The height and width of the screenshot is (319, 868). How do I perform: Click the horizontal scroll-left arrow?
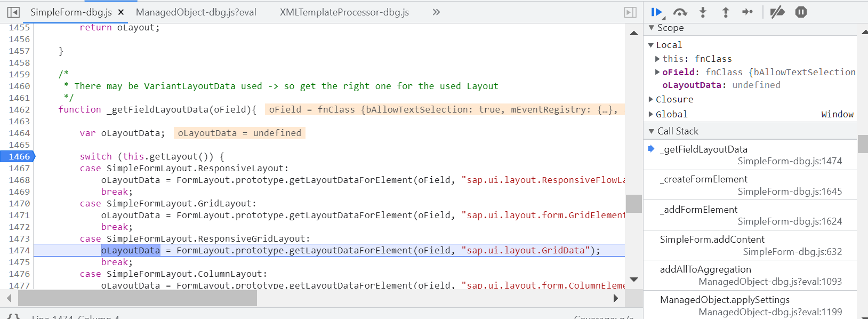tap(9, 298)
